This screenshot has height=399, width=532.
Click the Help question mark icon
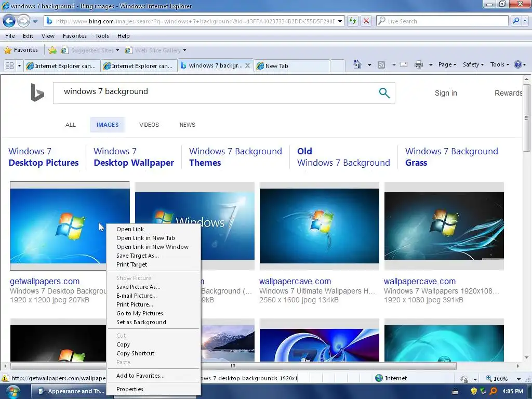[518, 64]
